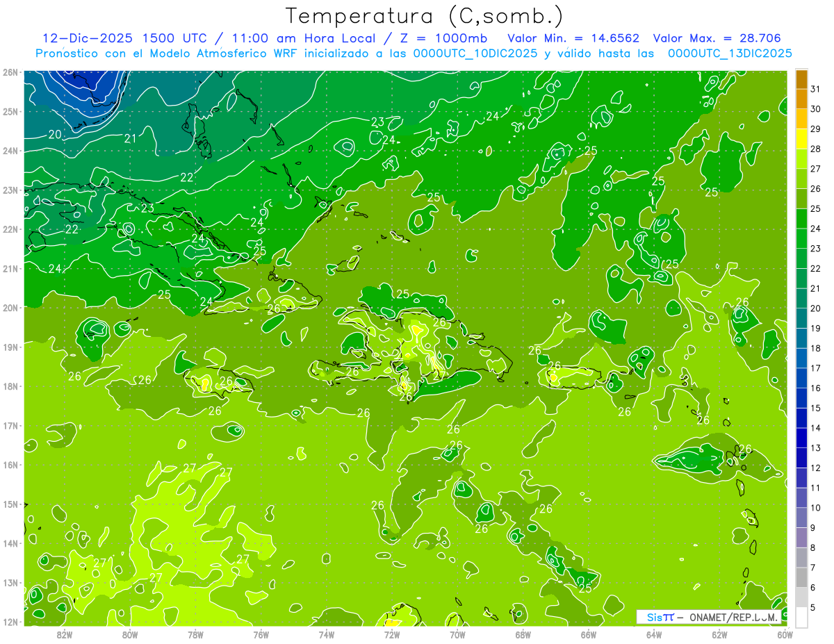Click the 78W longitude label

[x=195, y=635]
